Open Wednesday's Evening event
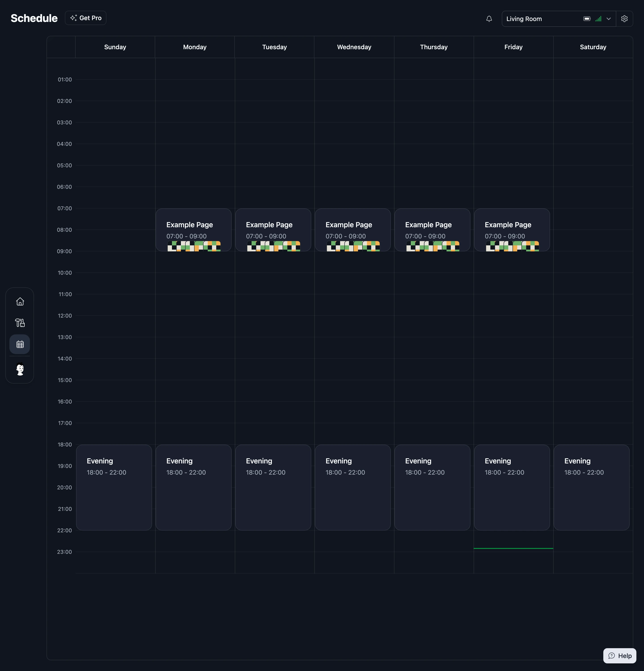Image resolution: width=644 pixels, height=671 pixels. pos(353,488)
